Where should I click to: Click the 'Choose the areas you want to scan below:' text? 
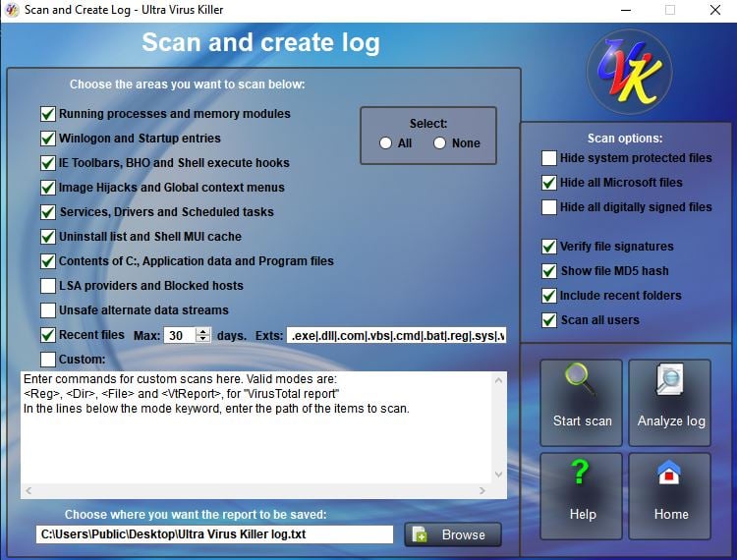pos(187,84)
